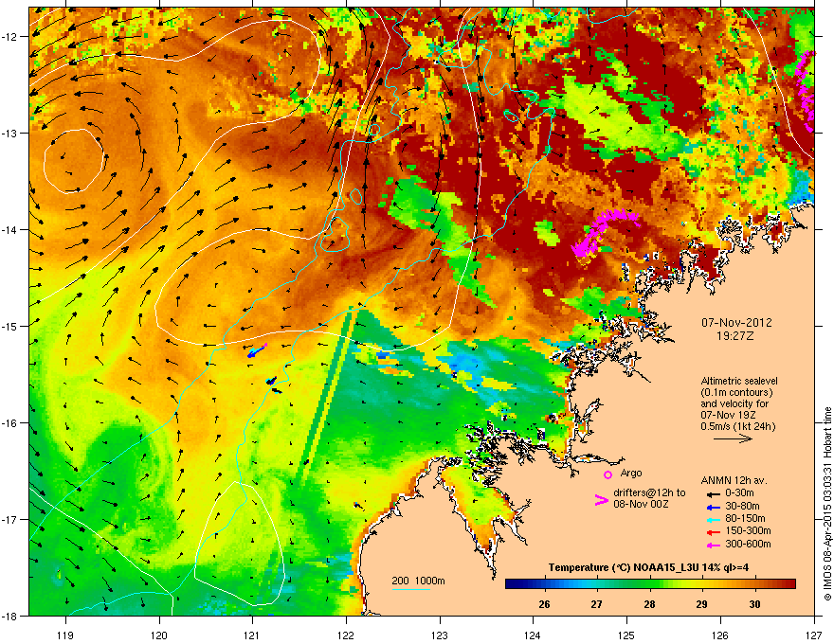Click the 123 longitude axis label
834x644 pixels.
click(440, 635)
